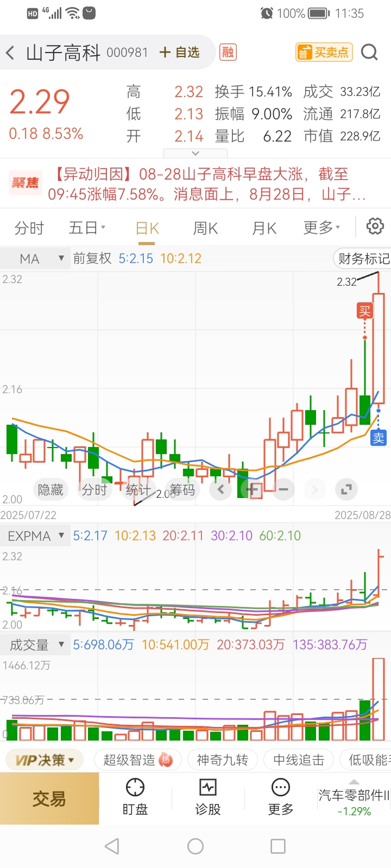Change 前复权 adjustment mode
The image size is (391, 868).
point(92,259)
